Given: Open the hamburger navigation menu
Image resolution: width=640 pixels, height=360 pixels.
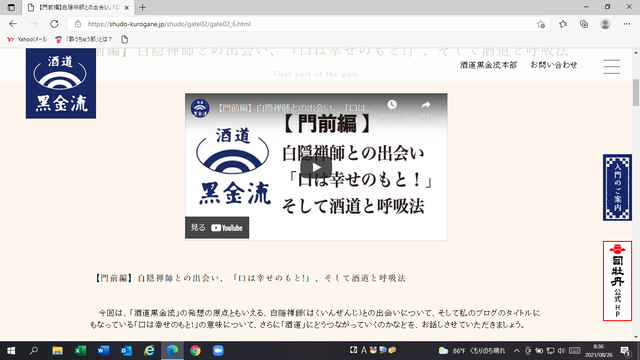Looking at the screenshot, I should [612, 67].
